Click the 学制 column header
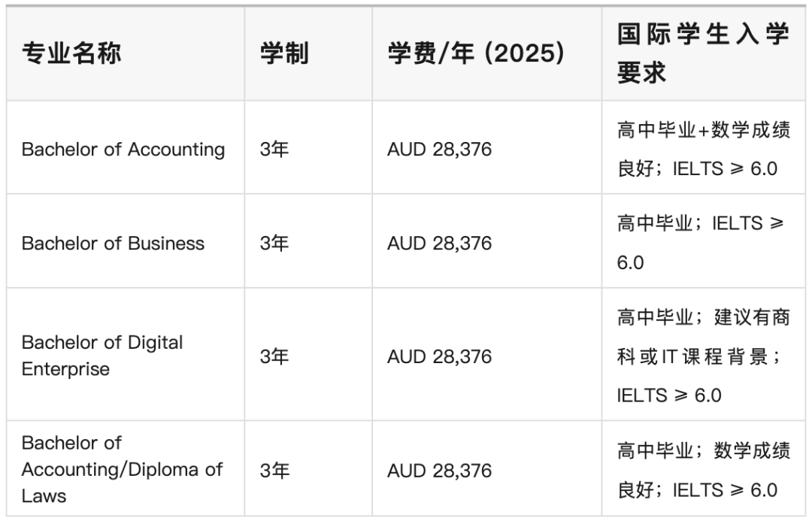The image size is (812, 521). coord(284,54)
